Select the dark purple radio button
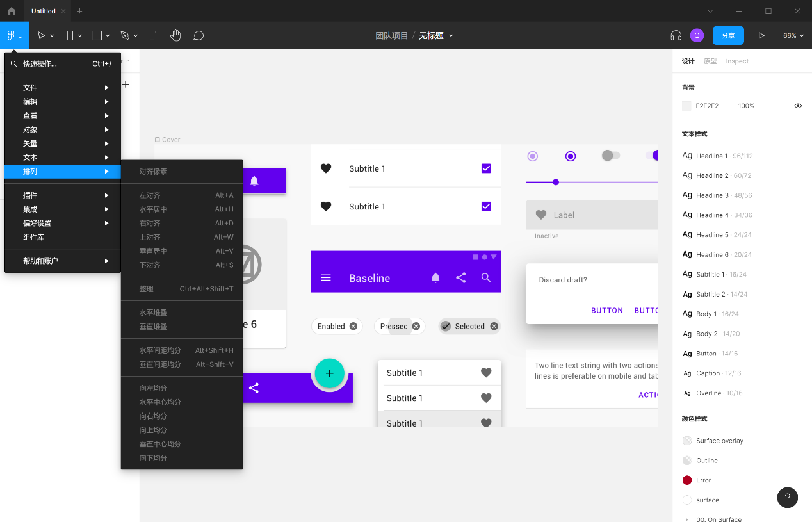The width and height of the screenshot is (812, 522). tap(571, 156)
